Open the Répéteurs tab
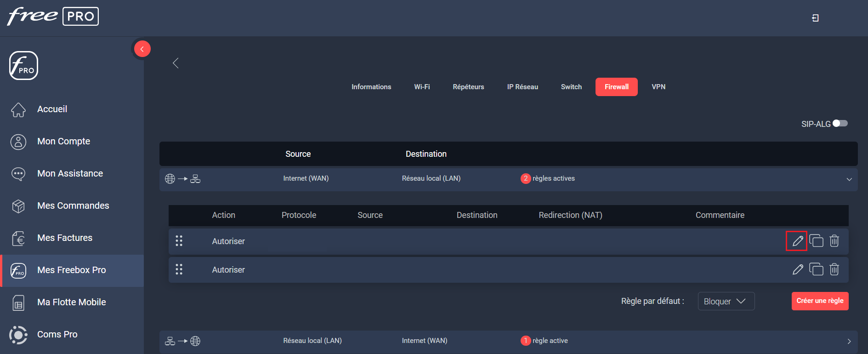 468,87
